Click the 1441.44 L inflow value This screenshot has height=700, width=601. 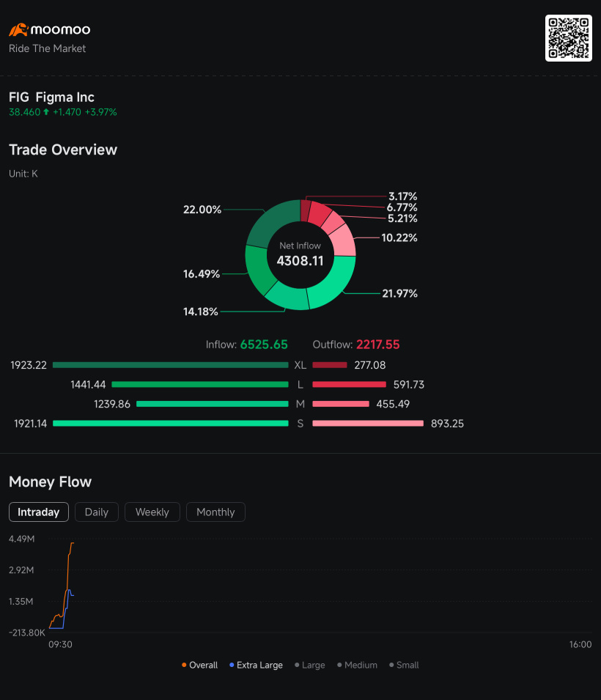[88, 384]
